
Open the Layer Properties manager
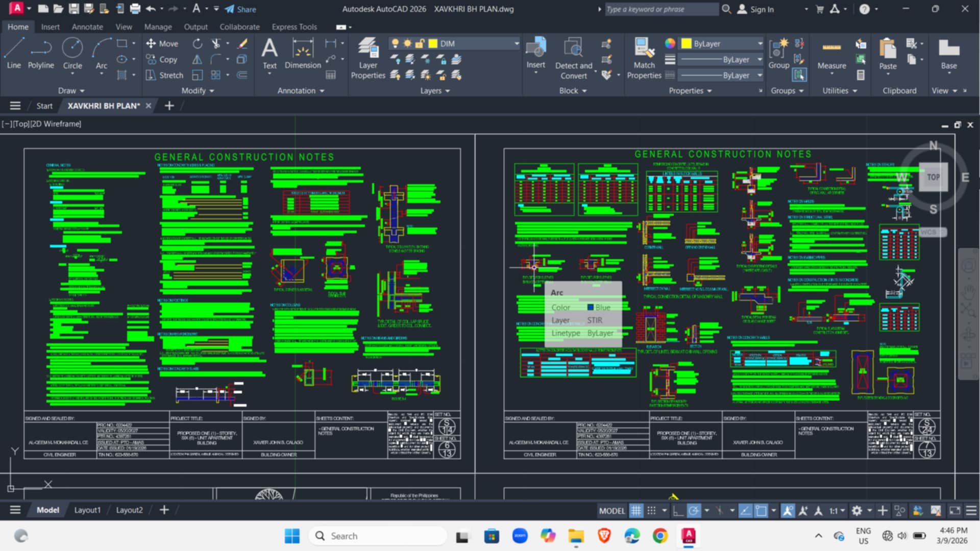click(368, 58)
